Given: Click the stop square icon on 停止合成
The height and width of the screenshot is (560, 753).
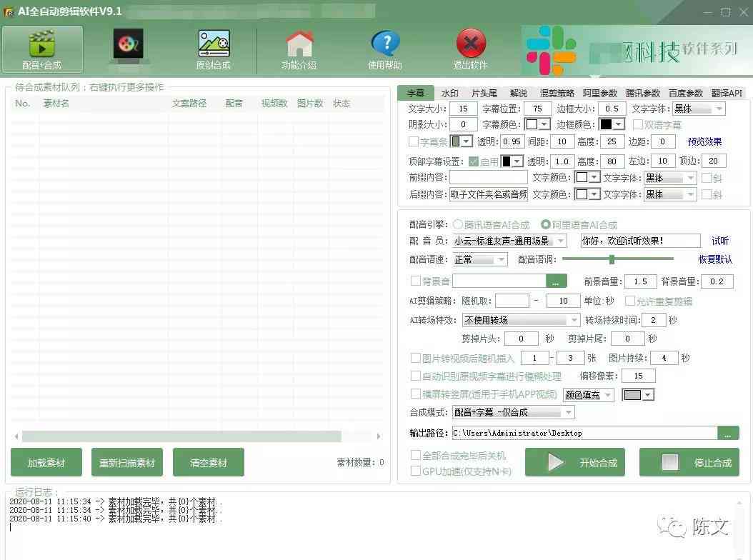Looking at the screenshot, I should [670, 463].
